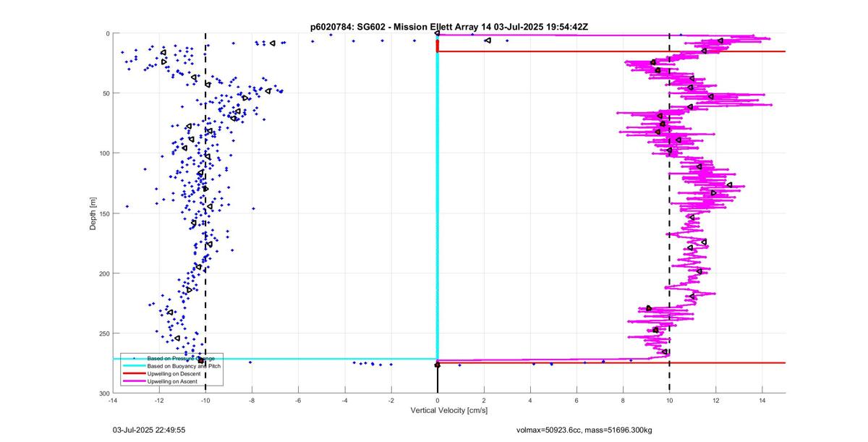The width and height of the screenshot is (868, 442).
Task: Click x-axis tick label '12'
Action: (716, 399)
